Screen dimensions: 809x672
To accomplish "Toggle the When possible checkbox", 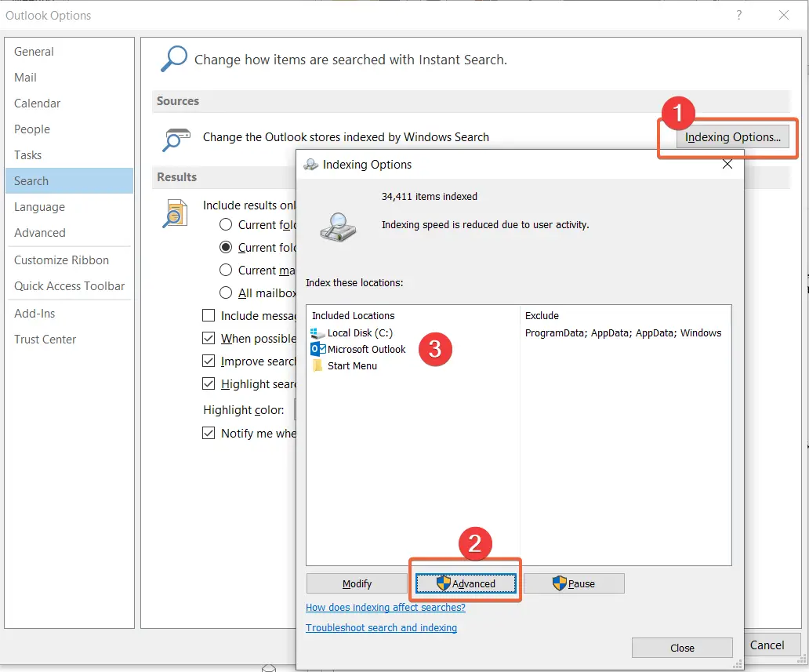I will 209,338.
